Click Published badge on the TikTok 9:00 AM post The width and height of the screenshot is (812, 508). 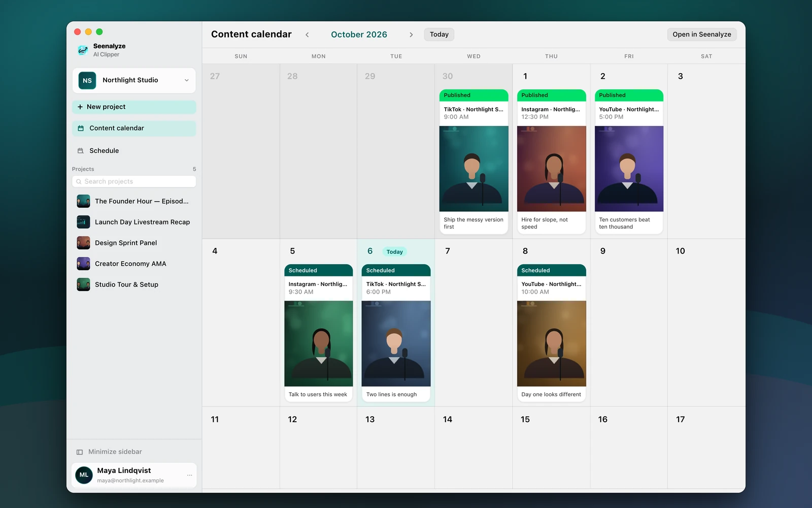[474, 96]
